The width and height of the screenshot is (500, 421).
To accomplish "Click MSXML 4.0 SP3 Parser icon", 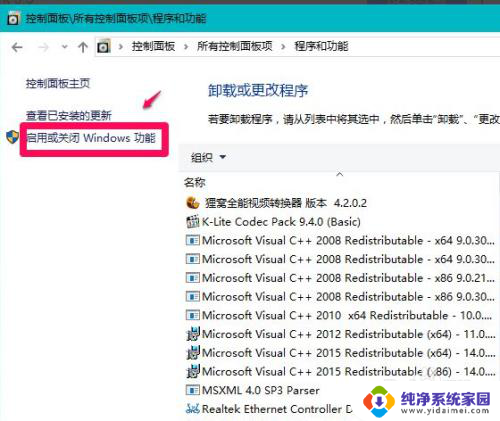I will point(193,390).
